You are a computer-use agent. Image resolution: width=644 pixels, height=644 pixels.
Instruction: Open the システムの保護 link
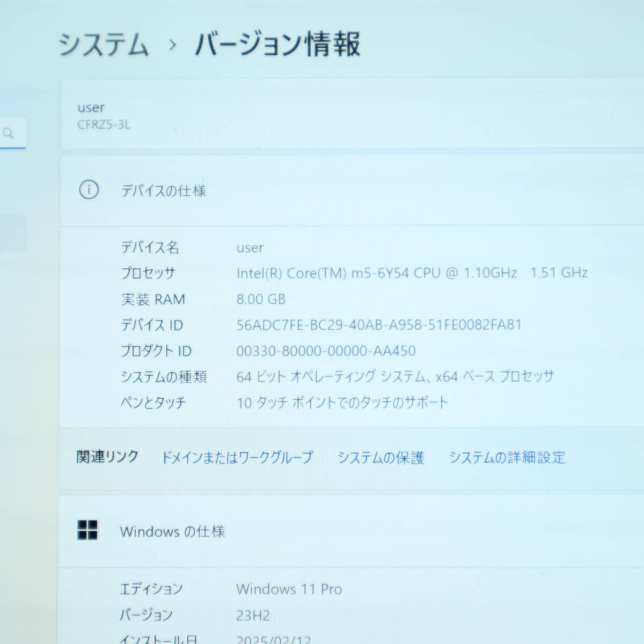(x=381, y=458)
